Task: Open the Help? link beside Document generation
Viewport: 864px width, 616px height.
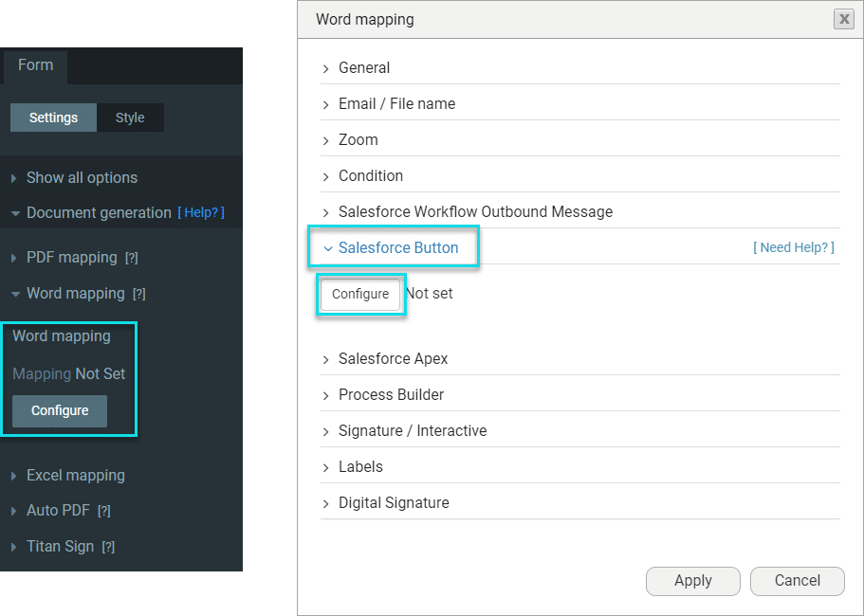Action: 201,213
